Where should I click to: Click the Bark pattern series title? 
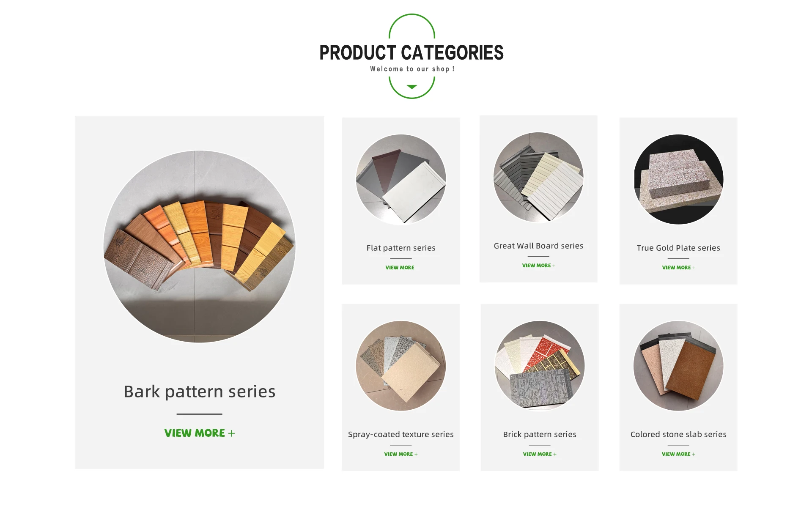(x=199, y=392)
